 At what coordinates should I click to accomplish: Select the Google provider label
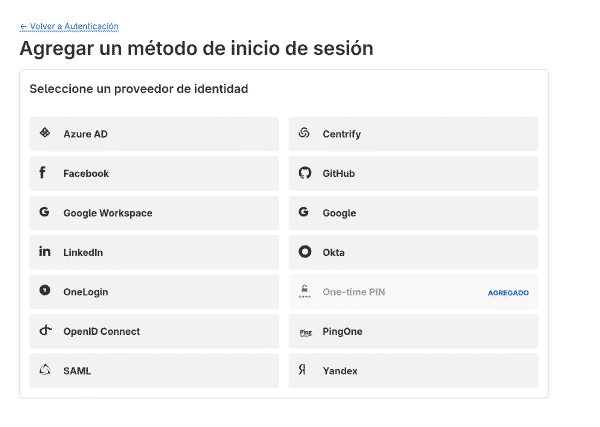(x=339, y=213)
